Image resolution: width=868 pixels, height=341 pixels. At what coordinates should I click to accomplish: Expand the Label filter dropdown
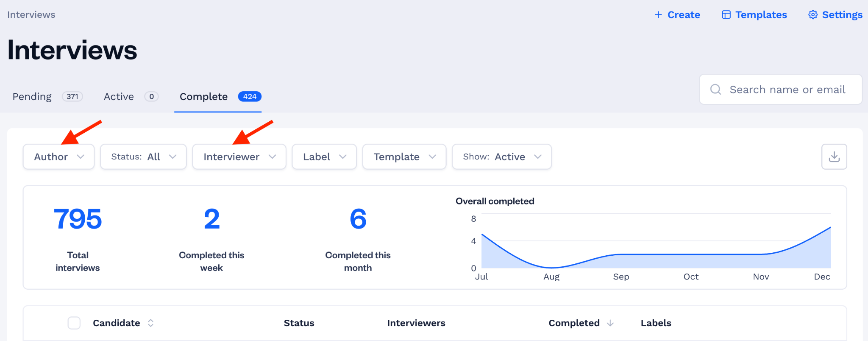324,157
